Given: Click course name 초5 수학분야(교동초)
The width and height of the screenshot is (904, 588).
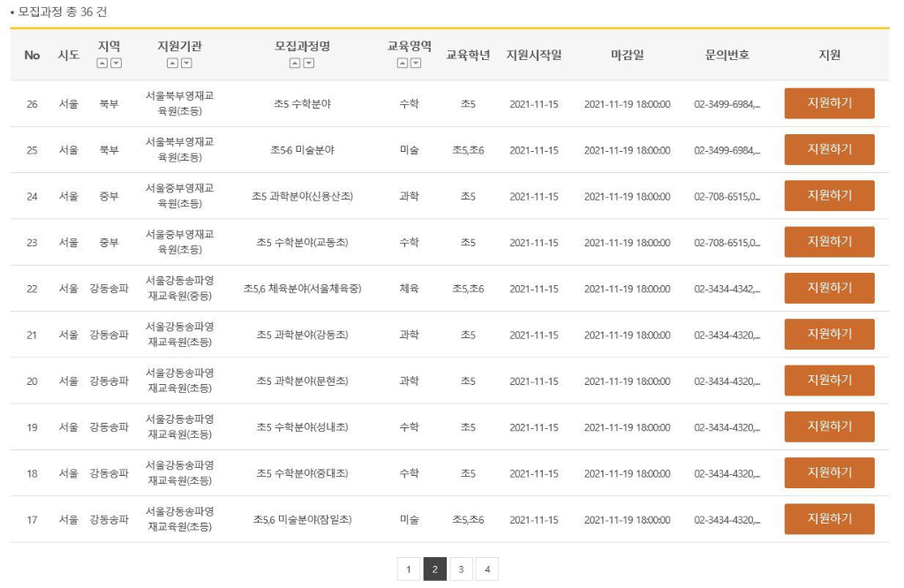Looking at the screenshot, I should (x=302, y=242).
